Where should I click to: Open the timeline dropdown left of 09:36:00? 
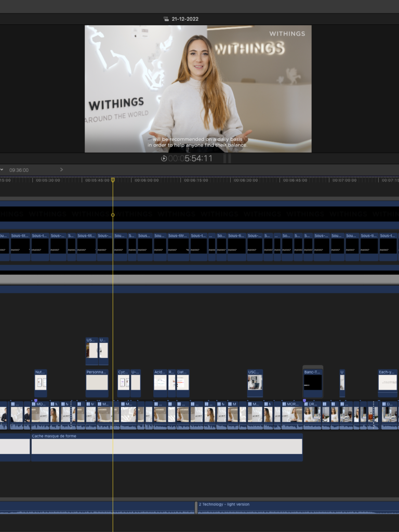click(x=2, y=170)
